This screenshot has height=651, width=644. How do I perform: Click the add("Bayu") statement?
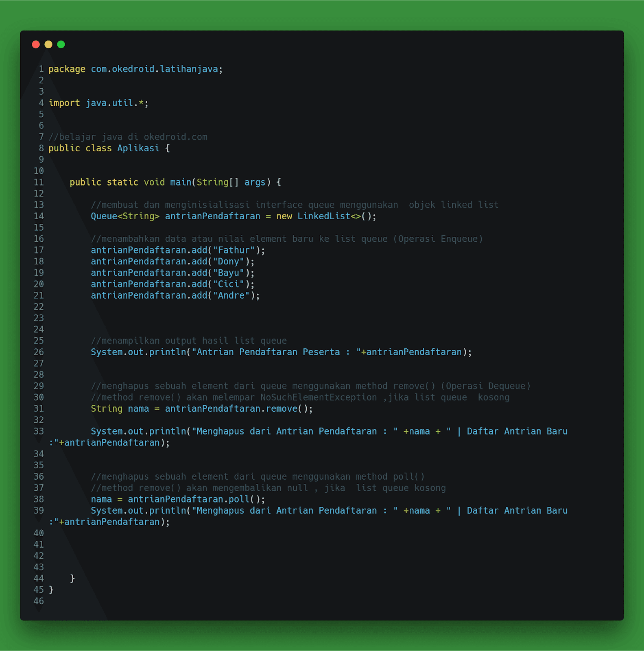click(x=172, y=273)
